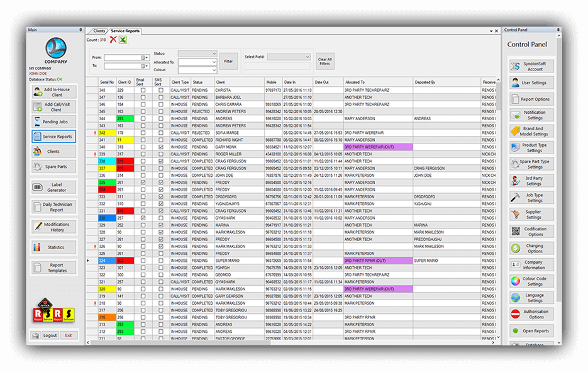Open the Authorisation Options
Viewport: 588px width, 372px height.
(x=531, y=314)
